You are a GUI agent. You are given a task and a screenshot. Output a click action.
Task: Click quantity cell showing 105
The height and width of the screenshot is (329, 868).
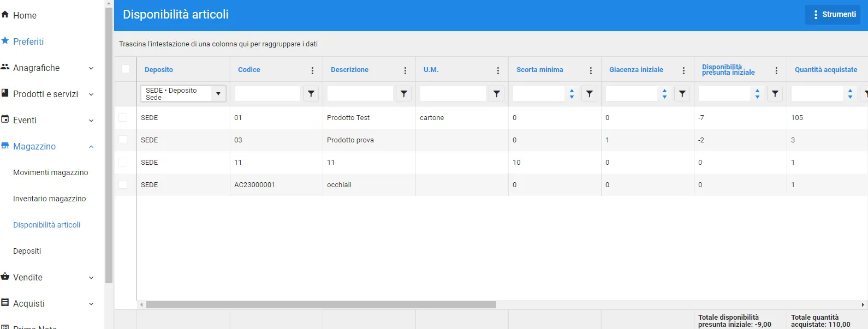click(827, 117)
